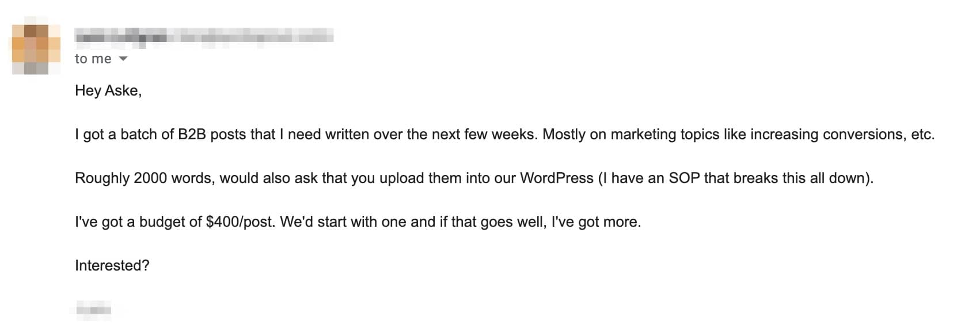Click the 'to me' recipient text
Viewport: 980px width, 335px height.
pyautogui.click(x=93, y=59)
